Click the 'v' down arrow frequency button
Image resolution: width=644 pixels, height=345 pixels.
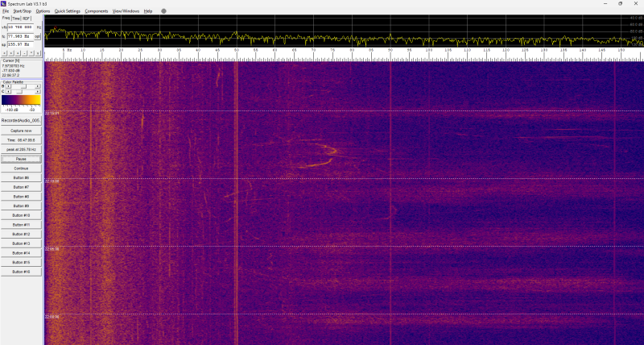pyautogui.click(x=38, y=53)
